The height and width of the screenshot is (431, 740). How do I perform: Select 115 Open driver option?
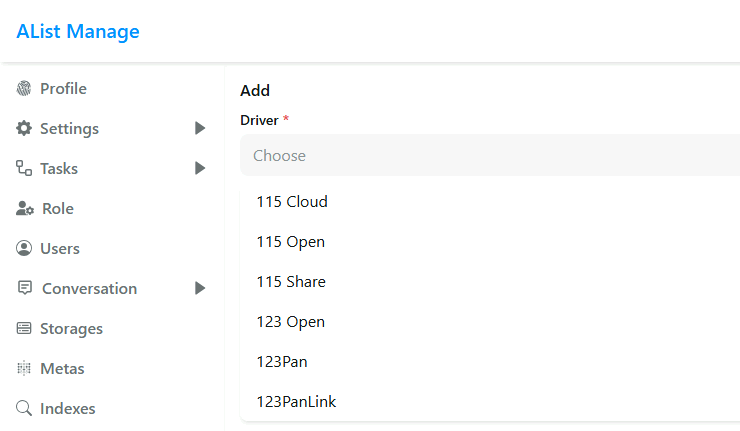tap(290, 242)
